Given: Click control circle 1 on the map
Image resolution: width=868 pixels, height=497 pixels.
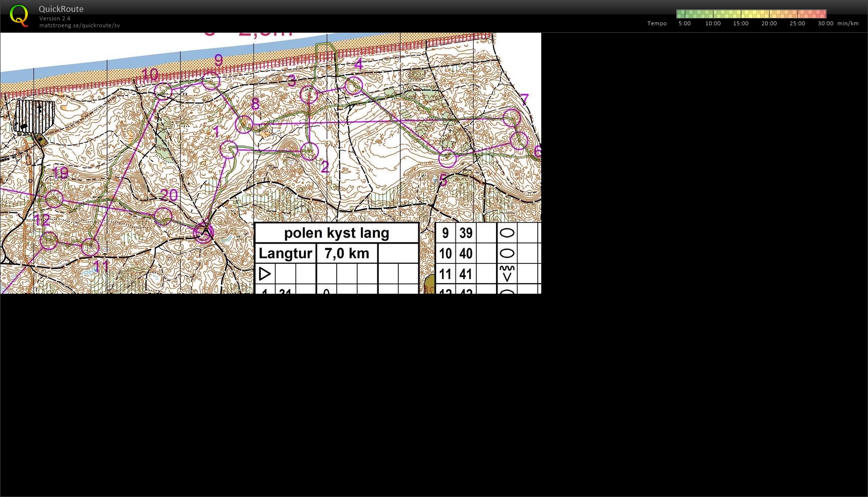Looking at the screenshot, I should tap(228, 150).
